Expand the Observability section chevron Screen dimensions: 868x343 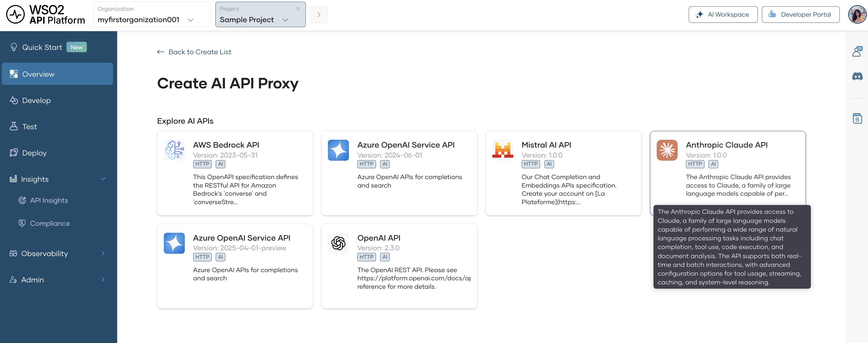tap(103, 253)
